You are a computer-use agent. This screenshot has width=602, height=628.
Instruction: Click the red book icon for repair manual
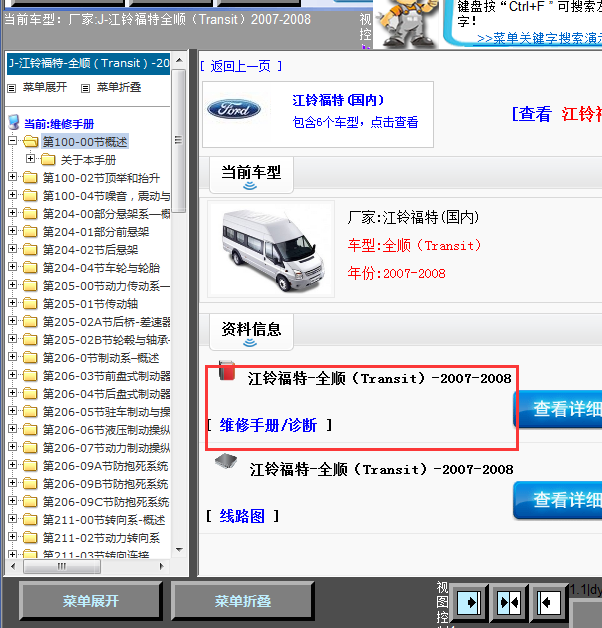pos(227,370)
